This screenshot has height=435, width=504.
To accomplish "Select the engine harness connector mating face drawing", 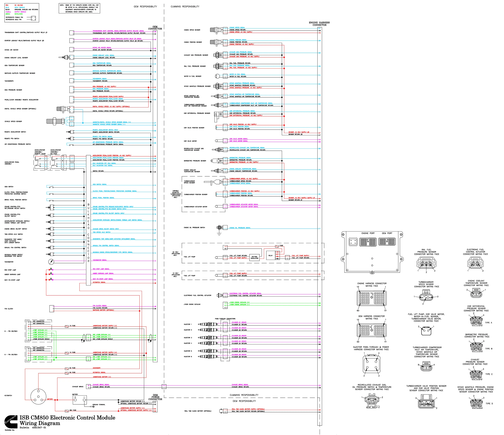I will (371, 298).
